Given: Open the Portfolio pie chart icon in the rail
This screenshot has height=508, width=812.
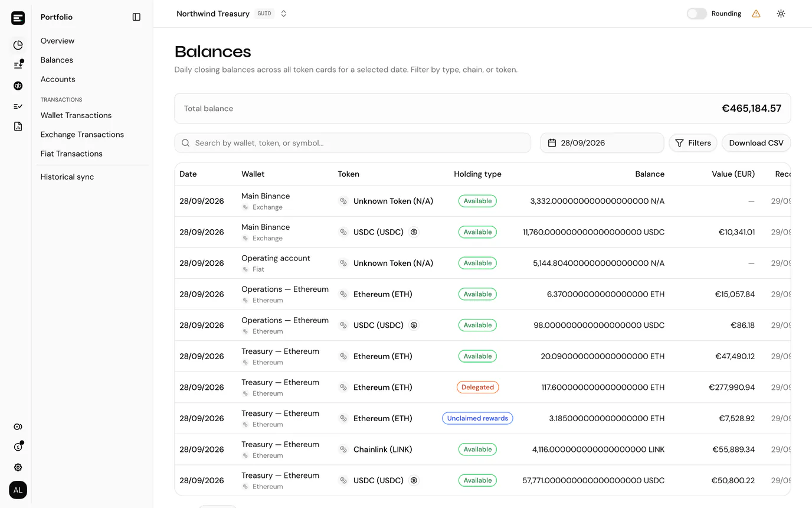Looking at the screenshot, I should pos(18,45).
